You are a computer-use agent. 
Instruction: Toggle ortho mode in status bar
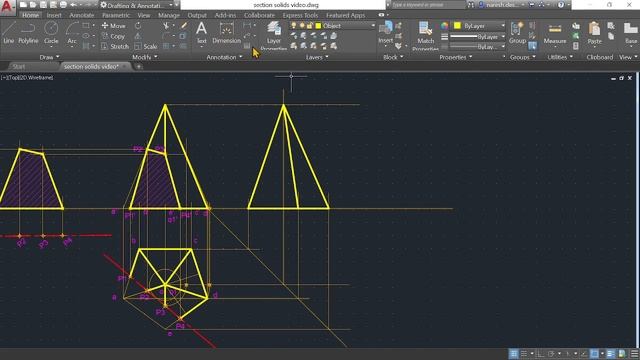click(540, 353)
